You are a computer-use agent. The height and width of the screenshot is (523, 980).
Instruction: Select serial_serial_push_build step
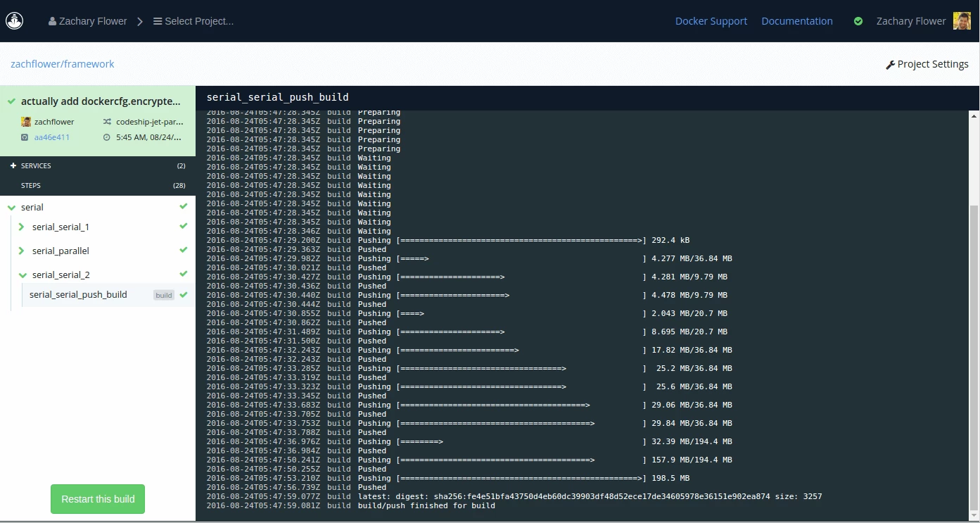[x=78, y=295]
